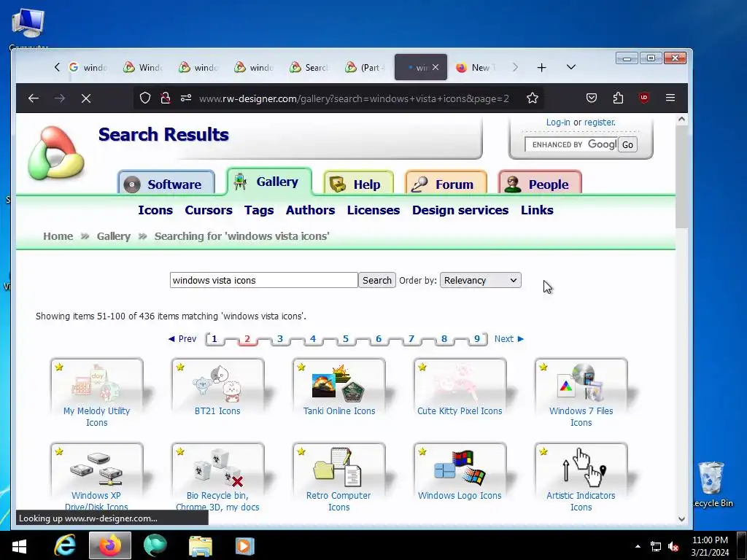Open the shield tracking protection icon
This screenshot has width=747, height=560.
click(x=145, y=98)
